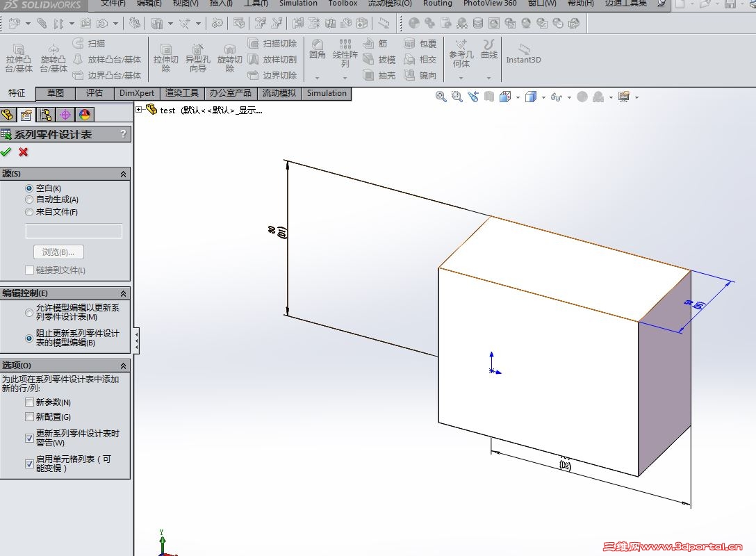
Task: Collapse the 编辑控制(E) section
Action: coord(124,293)
